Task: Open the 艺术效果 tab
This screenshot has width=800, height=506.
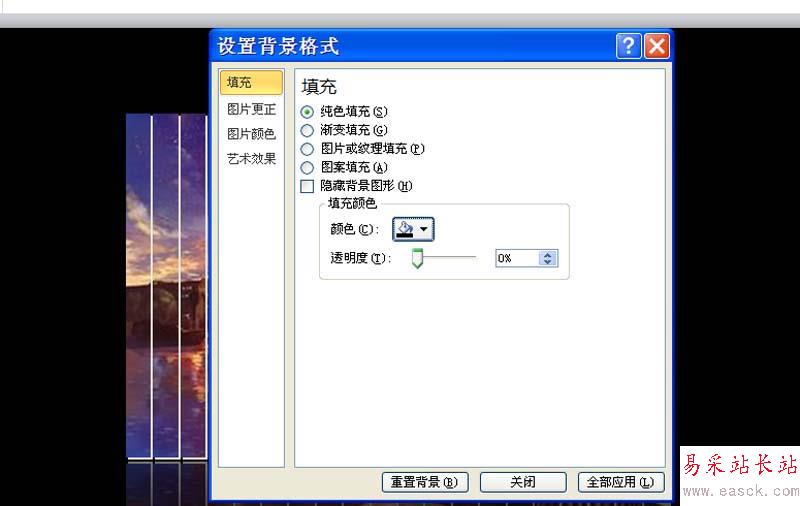Action: coord(251,159)
